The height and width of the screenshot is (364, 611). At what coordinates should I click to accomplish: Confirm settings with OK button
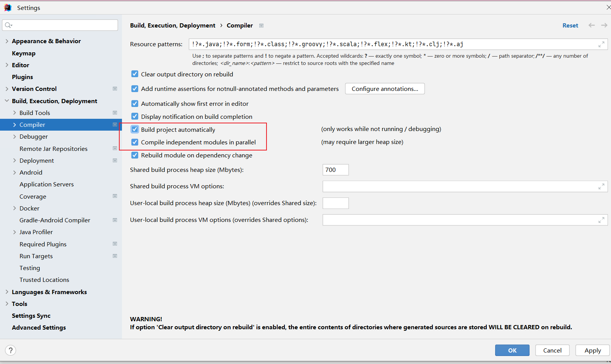click(x=512, y=350)
